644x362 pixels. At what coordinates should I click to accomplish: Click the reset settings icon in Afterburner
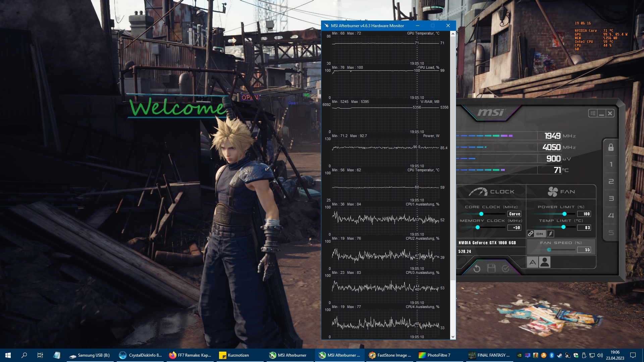click(477, 268)
